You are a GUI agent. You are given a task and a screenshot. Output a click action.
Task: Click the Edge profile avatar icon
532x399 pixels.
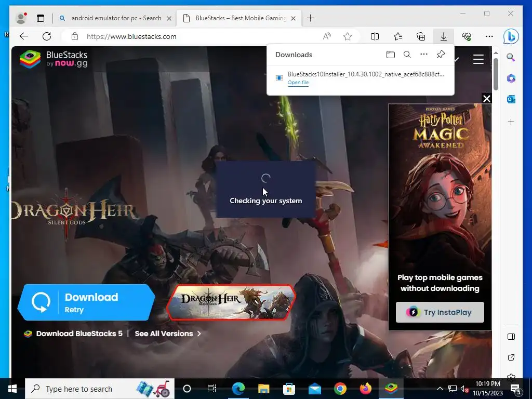[x=21, y=18]
